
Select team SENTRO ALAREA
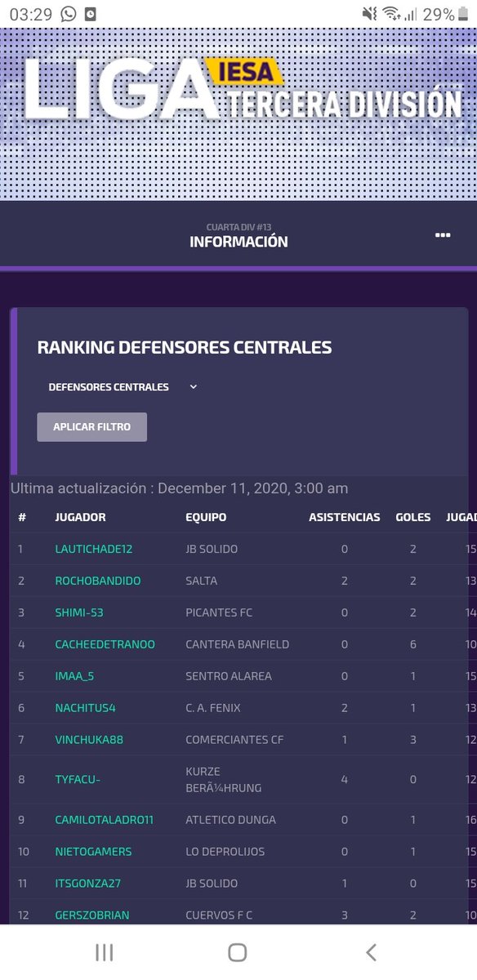[x=229, y=676]
